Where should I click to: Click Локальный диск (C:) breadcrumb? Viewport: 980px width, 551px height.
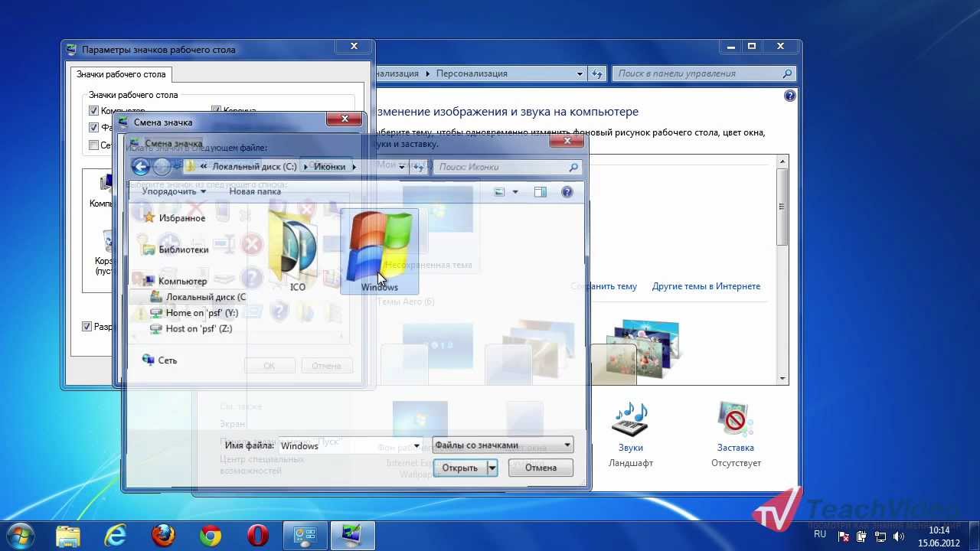click(254, 167)
